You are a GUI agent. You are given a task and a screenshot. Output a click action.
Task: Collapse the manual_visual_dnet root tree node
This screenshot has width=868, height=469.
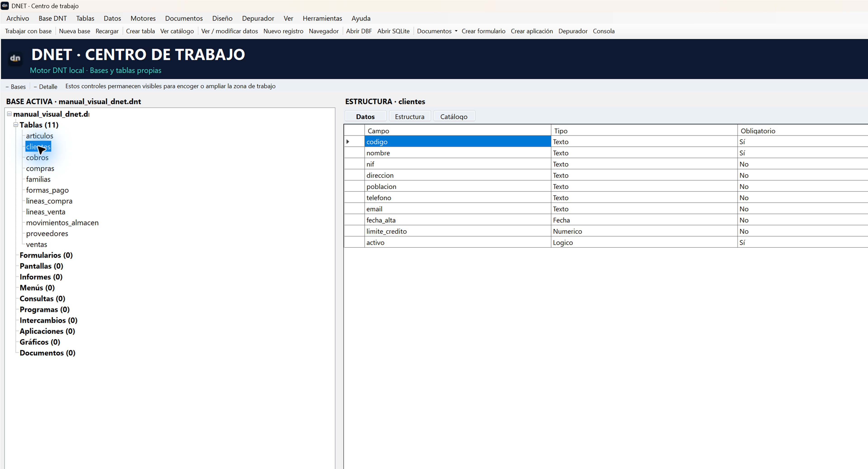tap(9, 114)
